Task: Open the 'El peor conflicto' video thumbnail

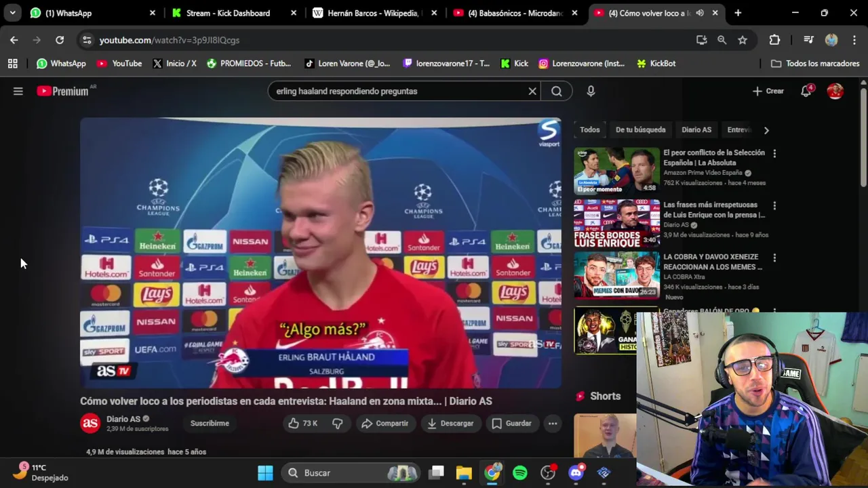Action: coord(616,170)
